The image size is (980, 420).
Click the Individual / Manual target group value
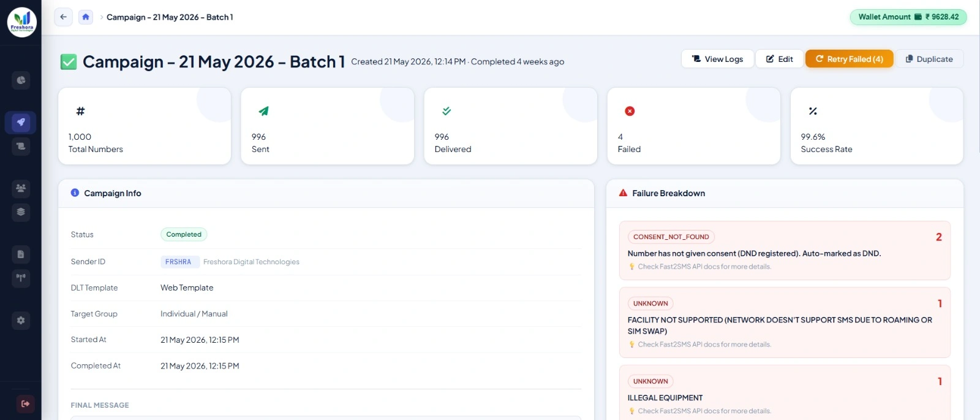(x=194, y=313)
